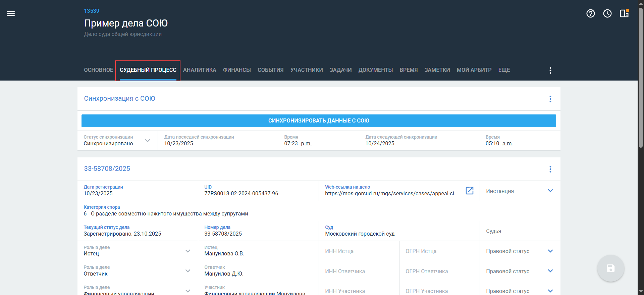Open Роль в деле dropdown showing Истец
The width and height of the screenshot is (644, 295).
pos(188,251)
